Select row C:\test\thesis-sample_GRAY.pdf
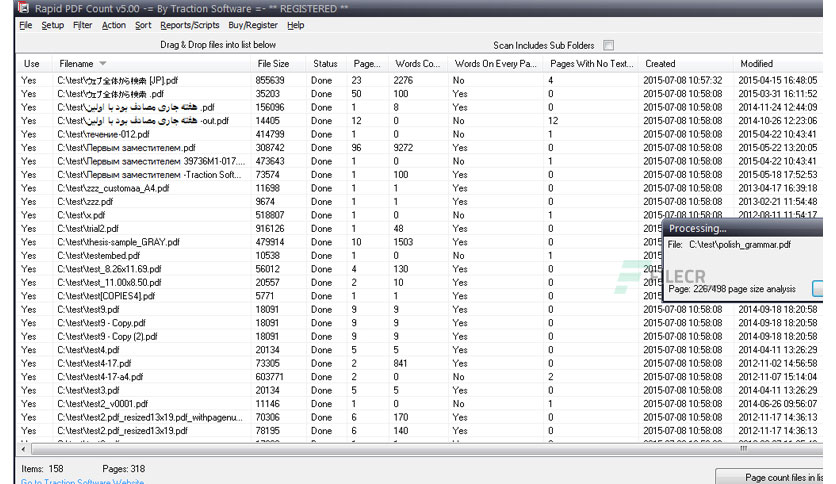The image size is (836, 484). pyautogui.click(x=339, y=242)
